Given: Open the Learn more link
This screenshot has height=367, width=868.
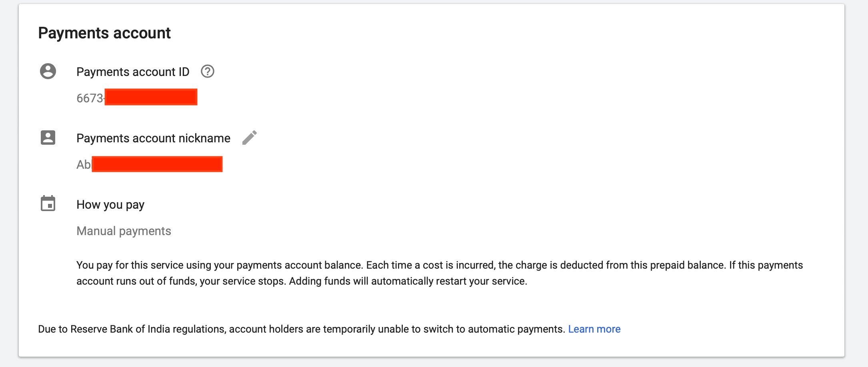Looking at the screenshot, I should click(x=594, y=329).
